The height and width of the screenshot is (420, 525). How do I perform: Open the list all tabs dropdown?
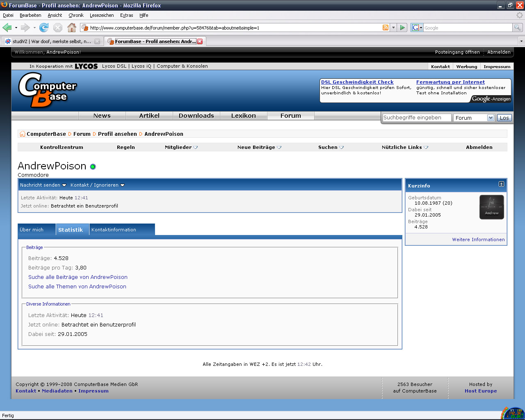[521, 41]
